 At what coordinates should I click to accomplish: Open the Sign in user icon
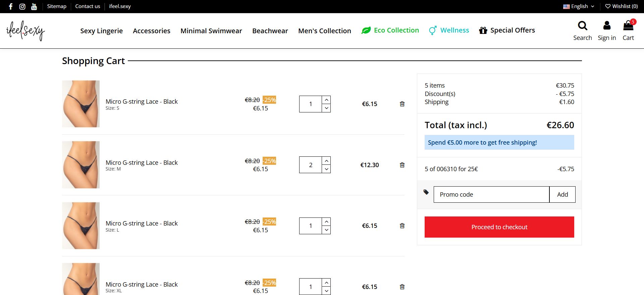pyautogui.click(x=607, y=26)
